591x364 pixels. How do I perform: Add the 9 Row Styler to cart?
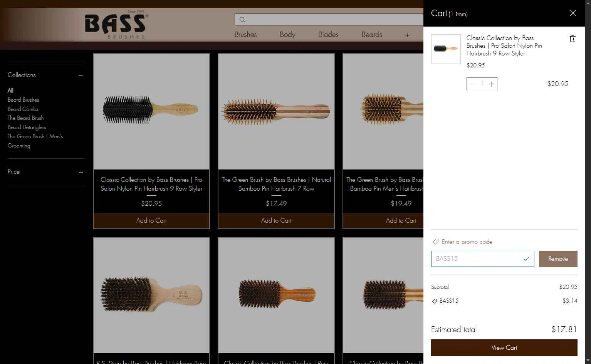click(x=151, y=221)
